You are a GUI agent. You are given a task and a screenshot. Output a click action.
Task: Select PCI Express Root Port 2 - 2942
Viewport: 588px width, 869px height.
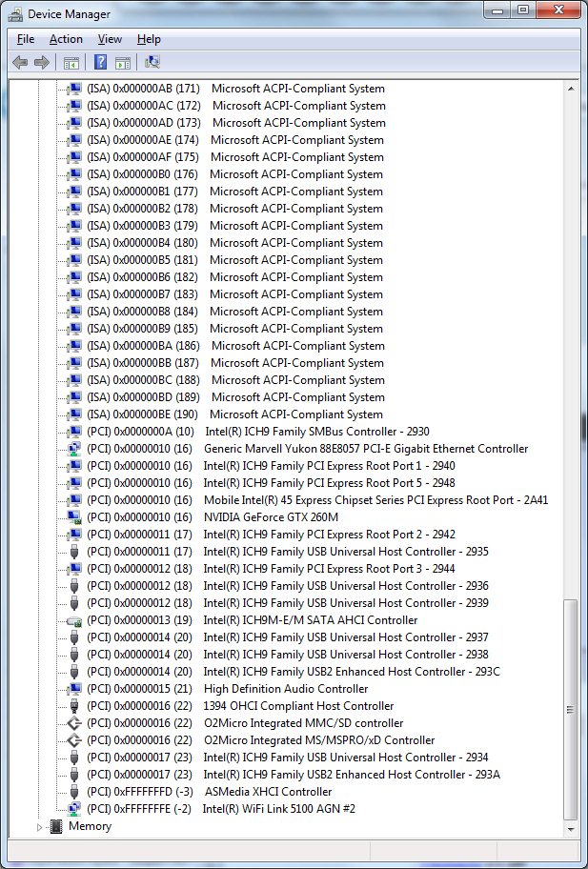pos(271,535)
